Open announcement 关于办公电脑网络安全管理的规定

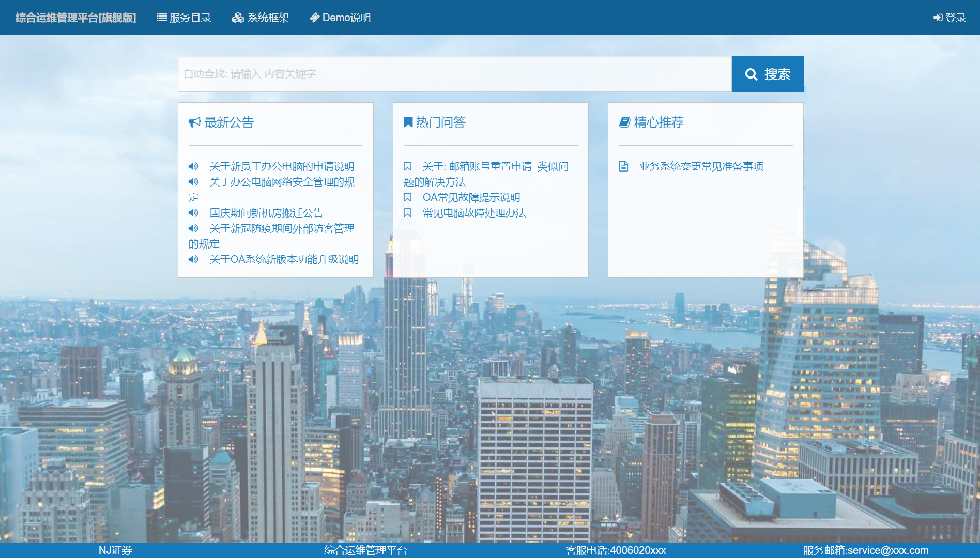click(x=282, y=182)
